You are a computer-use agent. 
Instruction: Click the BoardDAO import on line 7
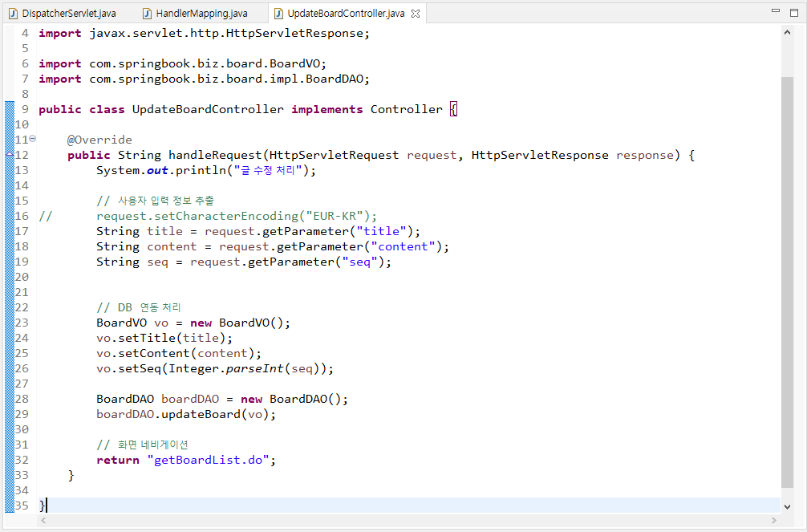(x=205, y=79)
